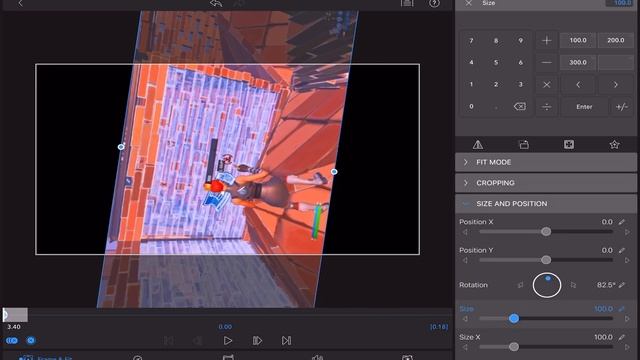Decrease Size X with left nudge arrow
Viewport: 640px width, 360px height.
coord(465,347)
